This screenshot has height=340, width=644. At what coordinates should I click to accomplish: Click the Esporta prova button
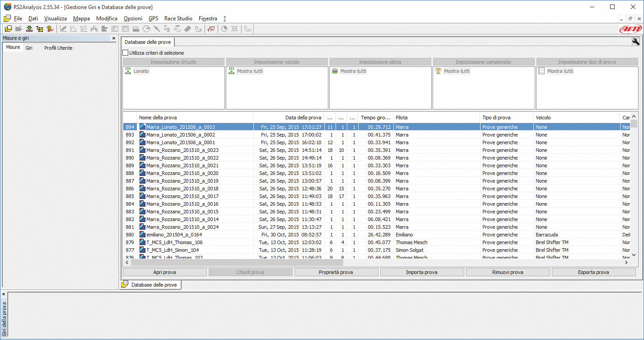(593, 272)
